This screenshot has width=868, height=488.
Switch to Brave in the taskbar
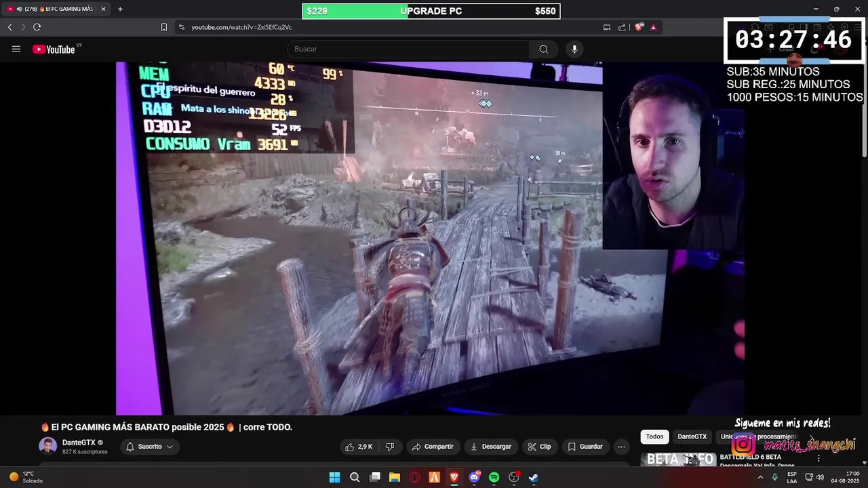pyautogui.click(x=454, y=477)
